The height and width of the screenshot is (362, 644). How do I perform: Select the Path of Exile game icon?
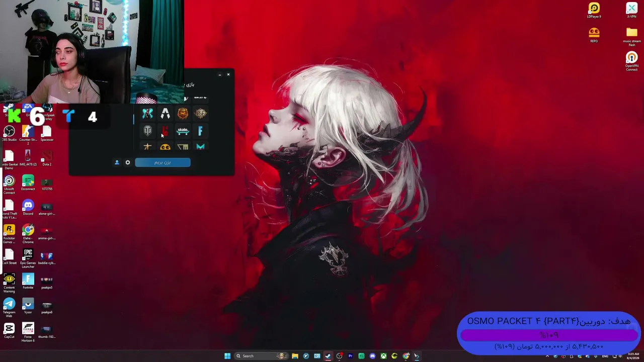pyautogui.click(x=201, y=114)
